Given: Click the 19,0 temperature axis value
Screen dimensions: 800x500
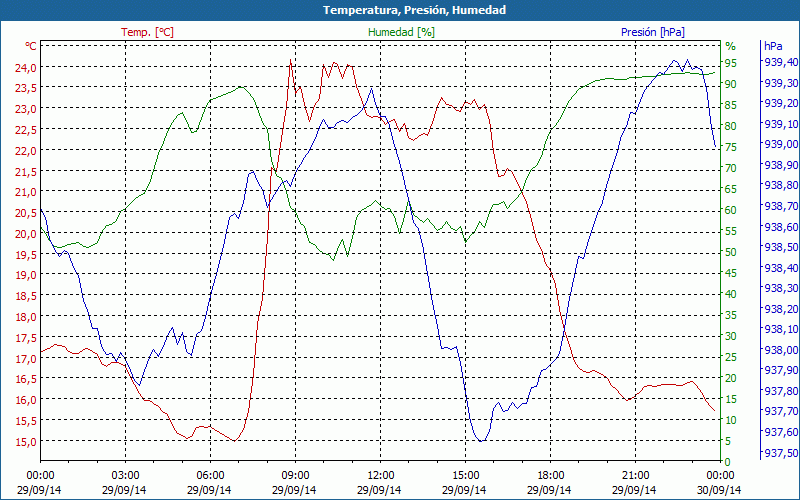Looking at the screenshot, I should coord(26,275).
